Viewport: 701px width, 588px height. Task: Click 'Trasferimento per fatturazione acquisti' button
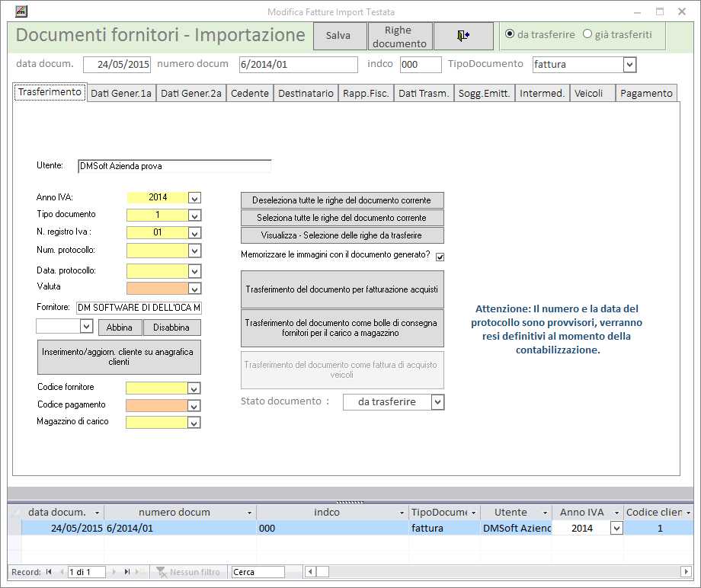[342, 289]
